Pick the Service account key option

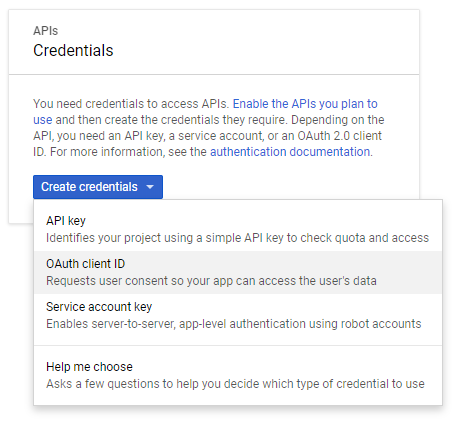[x=238, y=315]
